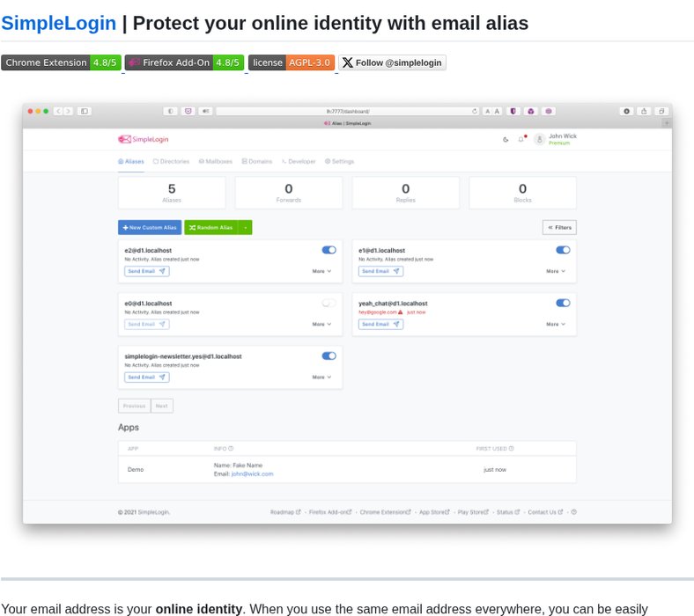The image size is (694, 616).
Task: Open the notifications bell icon
Action: click(x=521, y=139)
